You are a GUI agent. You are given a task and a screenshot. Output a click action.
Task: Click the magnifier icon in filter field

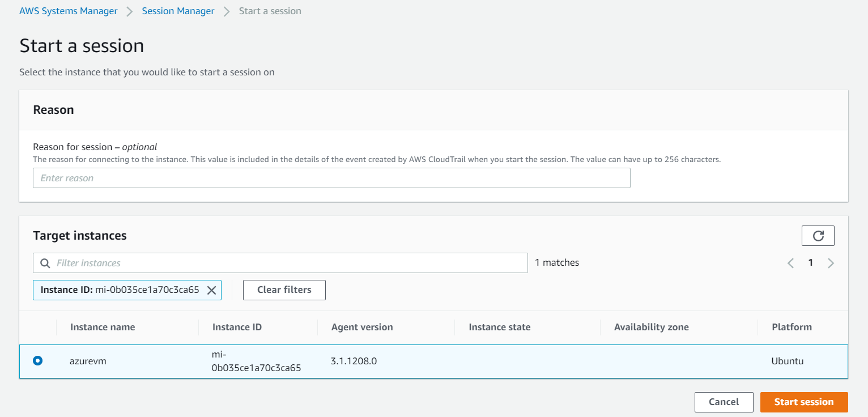pyautogui.click(x=45, y=263)
